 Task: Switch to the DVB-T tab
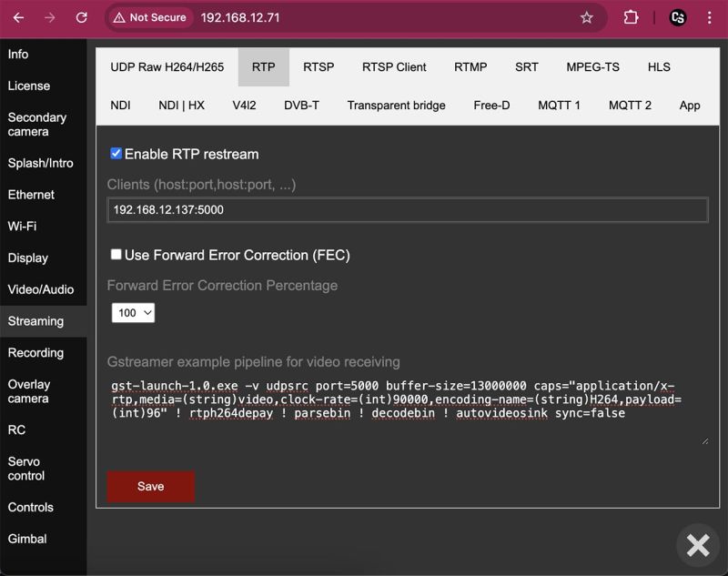(x=301, y=106)
